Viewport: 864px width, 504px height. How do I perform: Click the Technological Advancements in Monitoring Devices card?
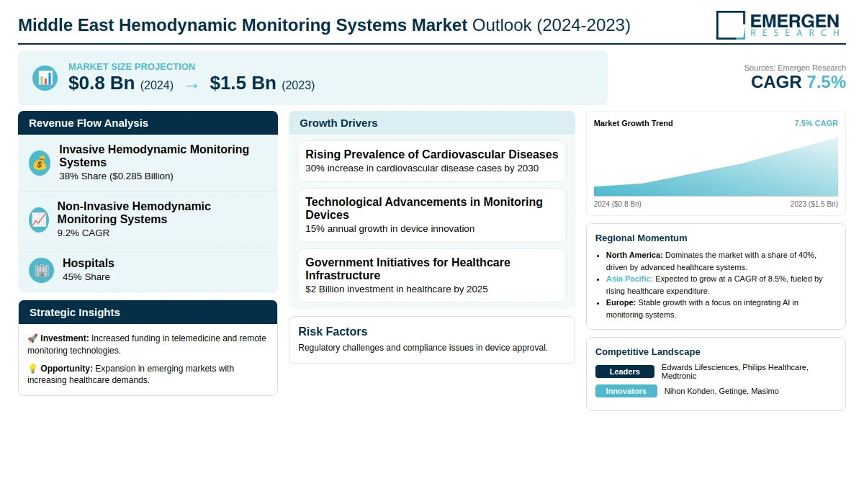pos(432,215)
